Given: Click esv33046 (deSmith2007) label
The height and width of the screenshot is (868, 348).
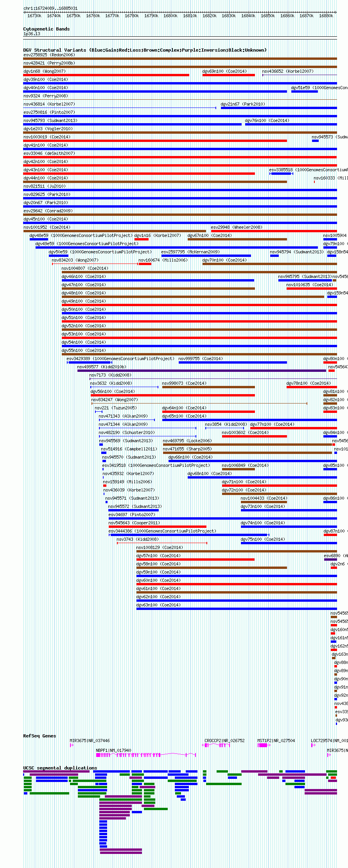Looking at the screenshot, I should pos(49,154).
